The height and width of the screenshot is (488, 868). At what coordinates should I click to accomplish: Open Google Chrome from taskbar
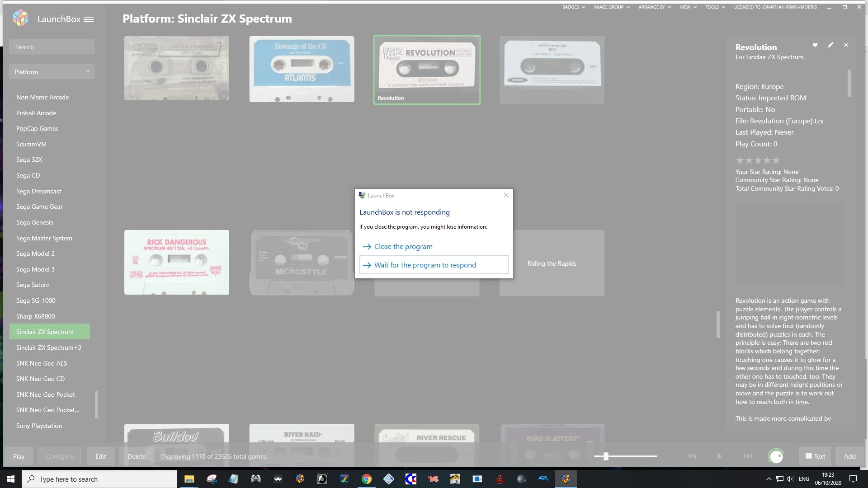coord(367,479)
